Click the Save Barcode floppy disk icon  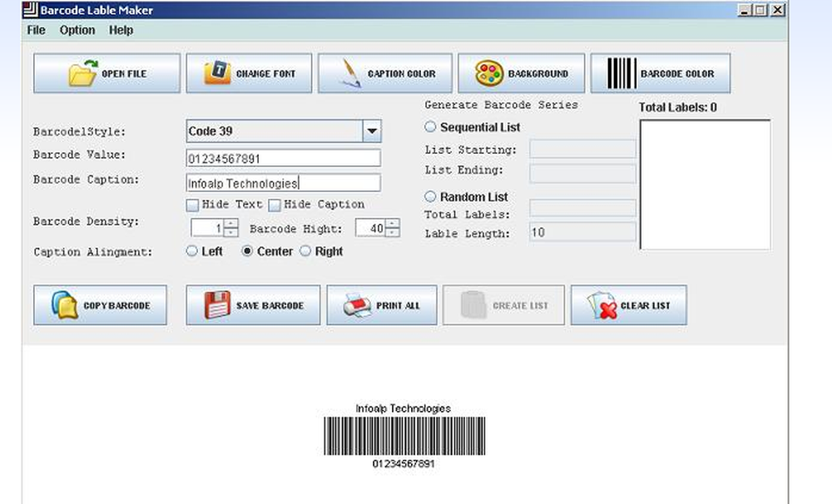pos(217,304)
